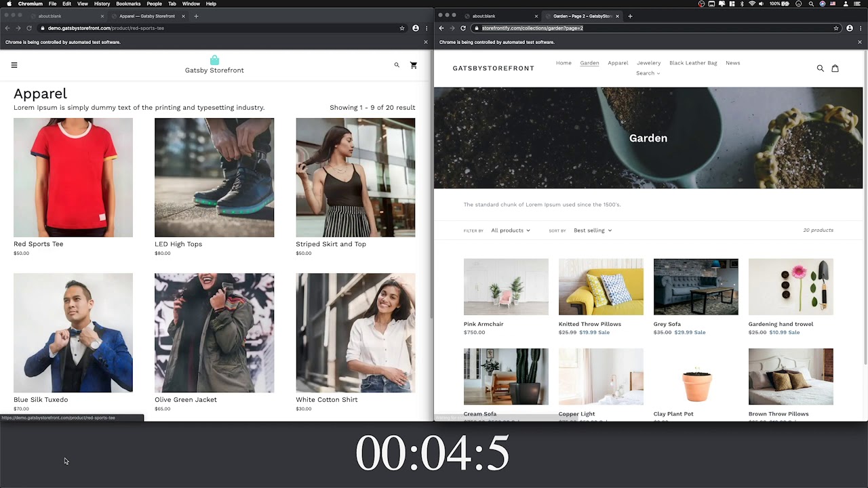Viewport: 868px width, 488px height.
Task: Open Clay Plant Pot product image
Action: (x=696, y=377)
